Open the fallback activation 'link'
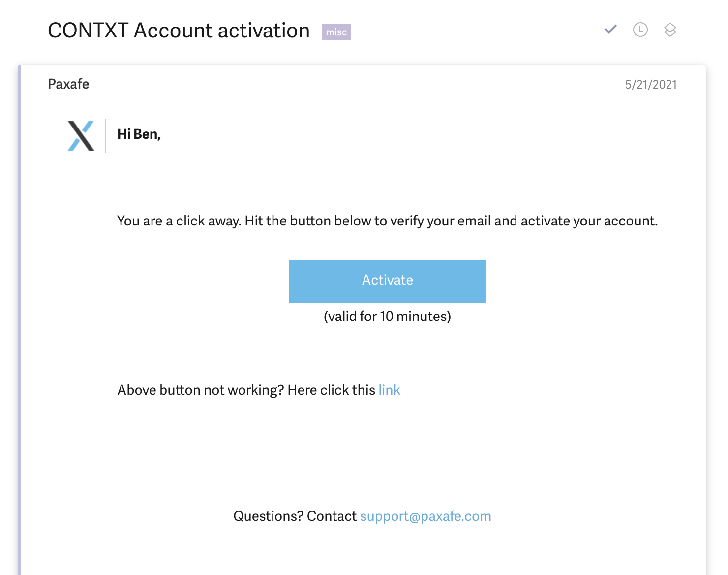Image resolution: width=728 pixels, height=575 pixels. (x=389, y=390)
